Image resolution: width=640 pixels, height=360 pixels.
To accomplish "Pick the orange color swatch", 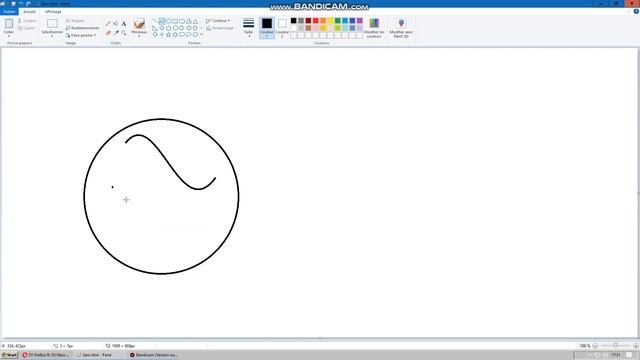I will coord(323,21).
